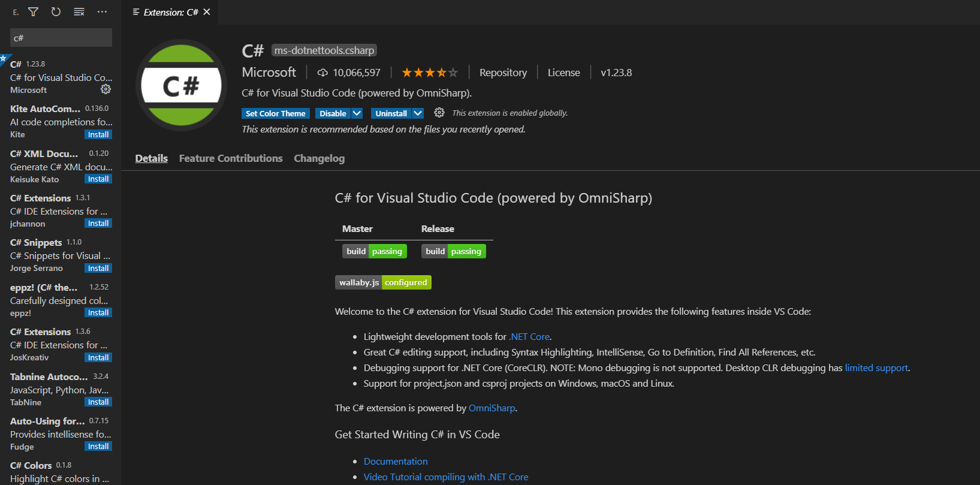Expand the Disable dropdown arrow
The image size is (980, 485).
click(x=357, y=113)
